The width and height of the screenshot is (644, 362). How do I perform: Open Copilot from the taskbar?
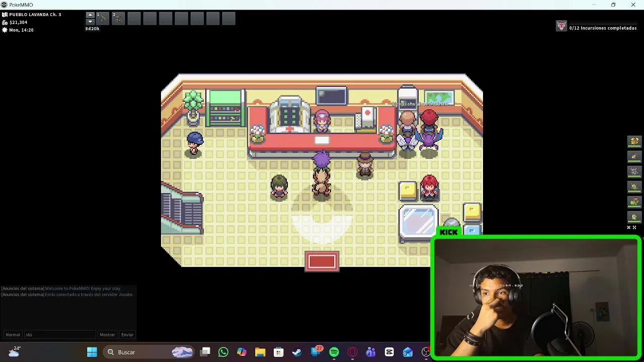click(242, 352)
